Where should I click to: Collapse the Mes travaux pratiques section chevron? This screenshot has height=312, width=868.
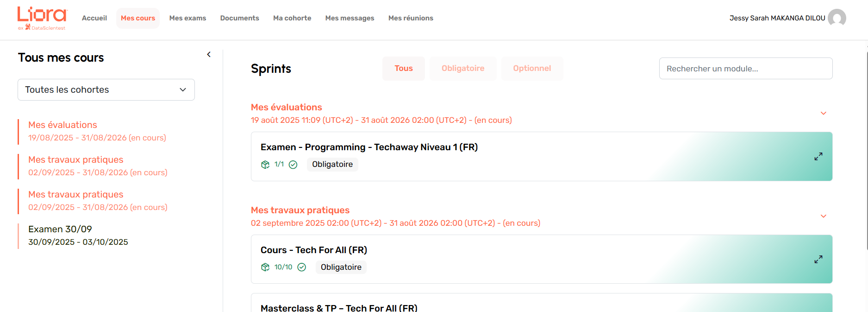pos(824,216)
